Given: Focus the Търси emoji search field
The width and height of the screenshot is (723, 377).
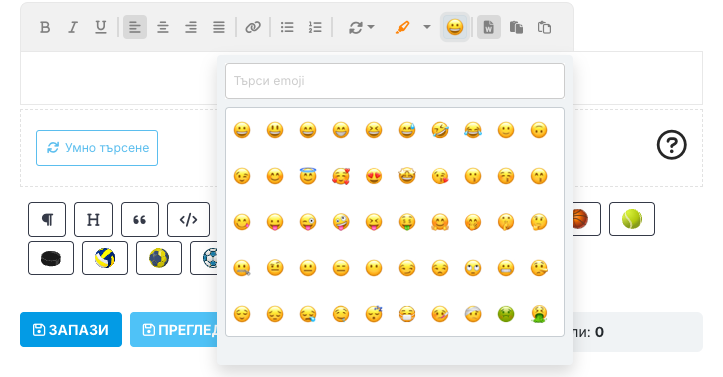Looking at the screenshot, I should click(395, 81).
